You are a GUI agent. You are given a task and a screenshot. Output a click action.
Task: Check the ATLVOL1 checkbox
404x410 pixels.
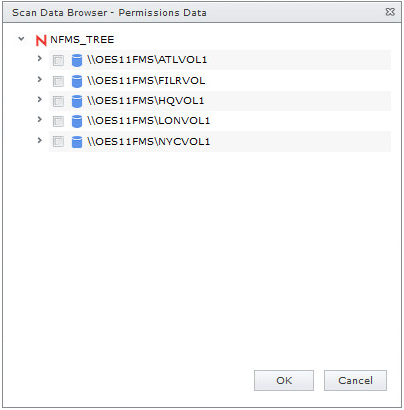pyautogui.click(x=58, y=60)
